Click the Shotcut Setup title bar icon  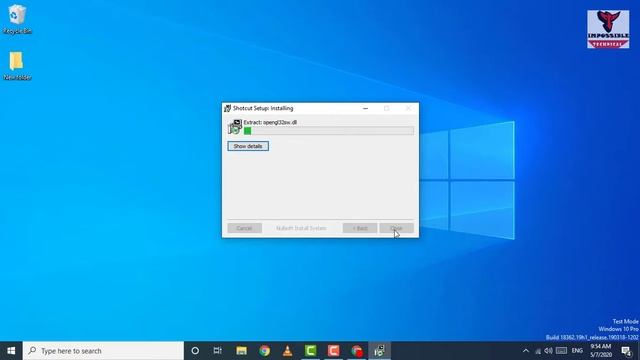228,108
